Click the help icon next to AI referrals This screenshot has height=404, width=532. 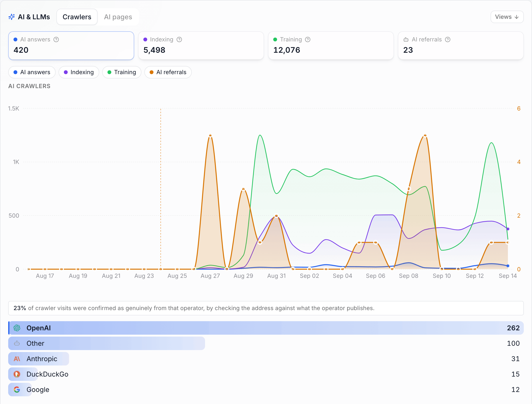click(448, 39)
